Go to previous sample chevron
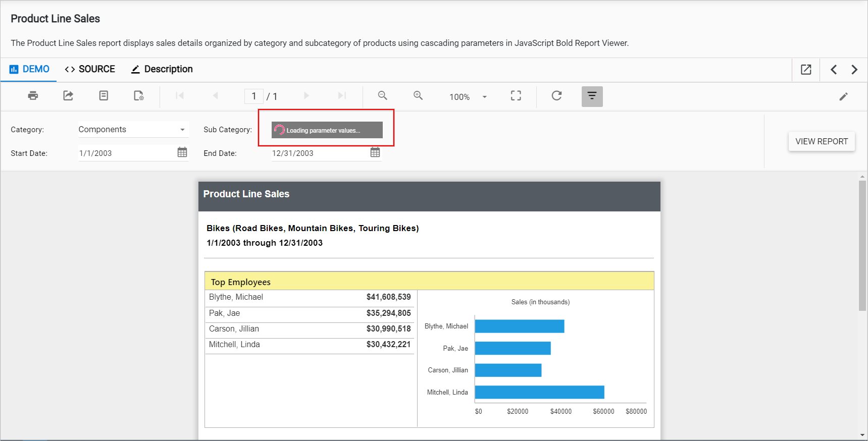The image size is (868, 441). pos(834,70)
